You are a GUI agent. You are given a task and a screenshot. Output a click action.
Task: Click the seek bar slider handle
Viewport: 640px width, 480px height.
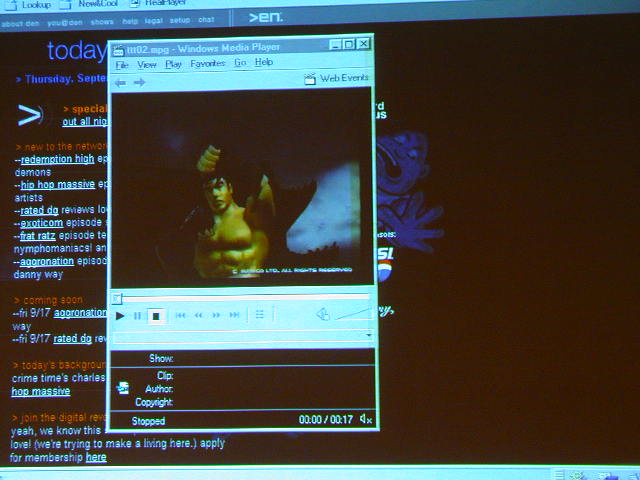tap(117, 297)
